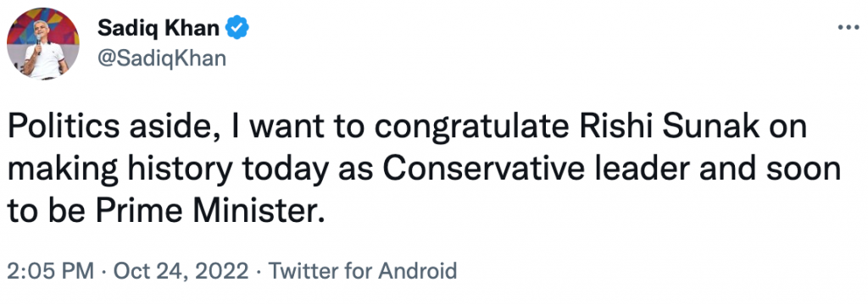868x305 pixels.
Task: Open the tweet's three-dot more options menu
Action: pos(849,26)
